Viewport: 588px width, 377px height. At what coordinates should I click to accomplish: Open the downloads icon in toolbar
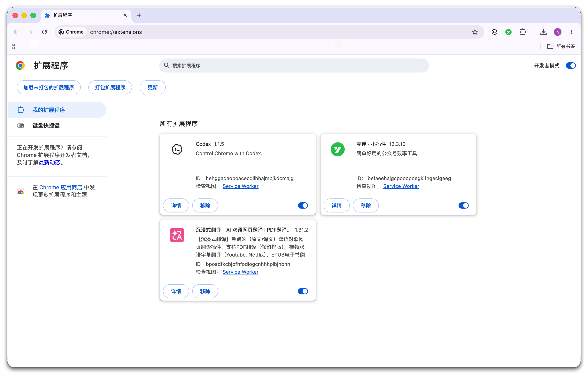(543, 32)
